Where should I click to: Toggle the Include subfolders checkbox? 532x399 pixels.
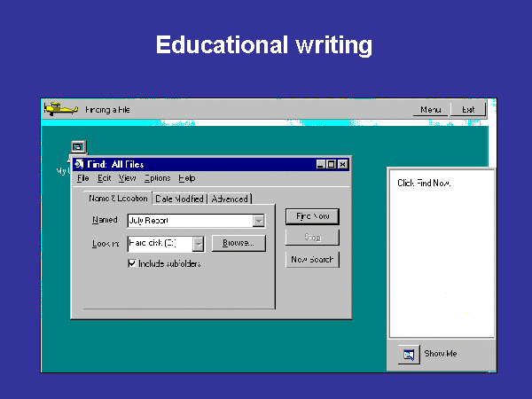132,263
